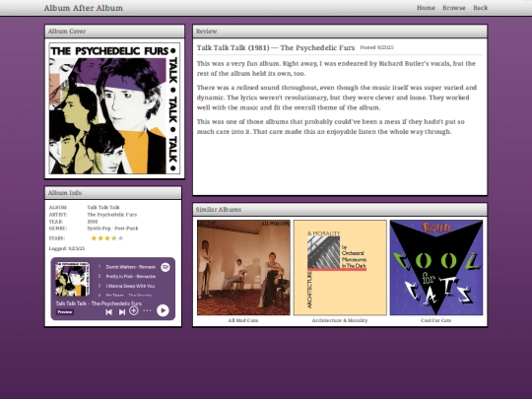Viewport: 532px width, 399px height.
Task: Click the Posted 9/23/25 date
Action: click(377, 47)
